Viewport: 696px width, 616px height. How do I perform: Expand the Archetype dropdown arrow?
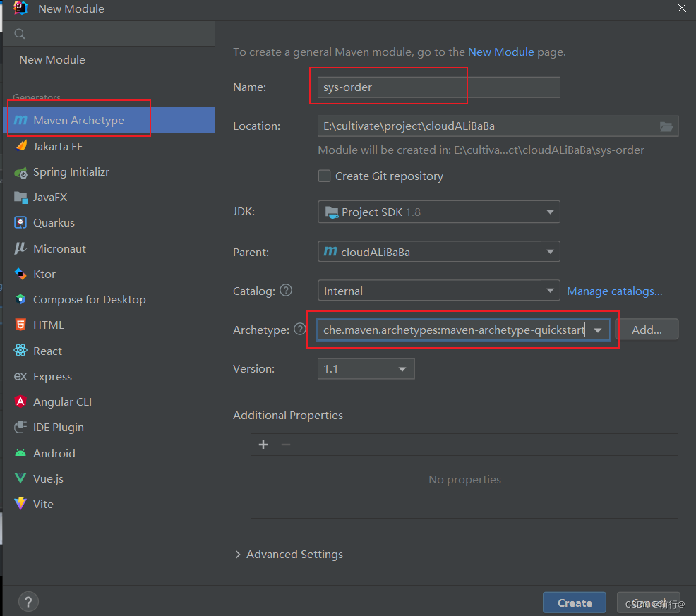(598, 330)
